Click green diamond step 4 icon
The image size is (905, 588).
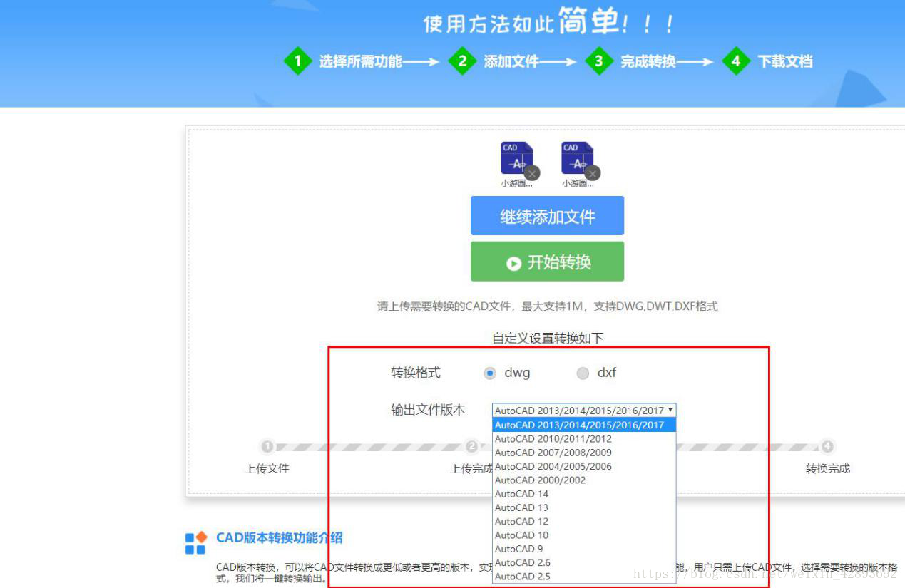(735, 61)
